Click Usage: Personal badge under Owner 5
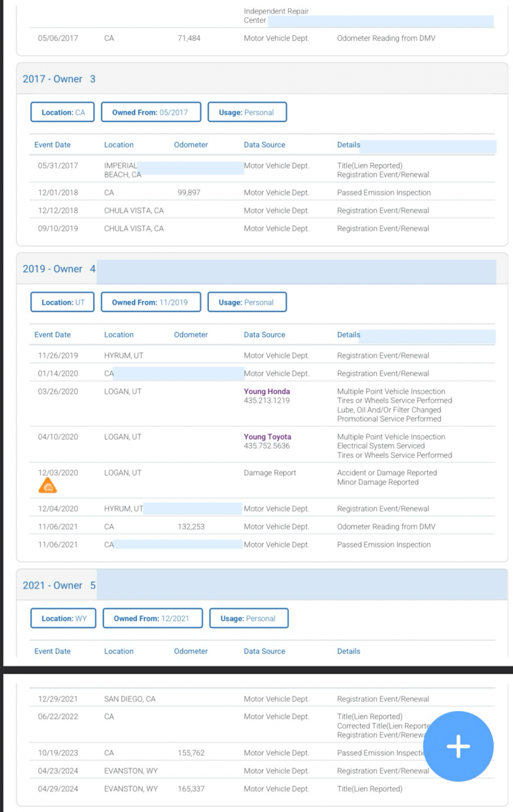The width and height of the screenshot is (513, 812). coord(248,618)
